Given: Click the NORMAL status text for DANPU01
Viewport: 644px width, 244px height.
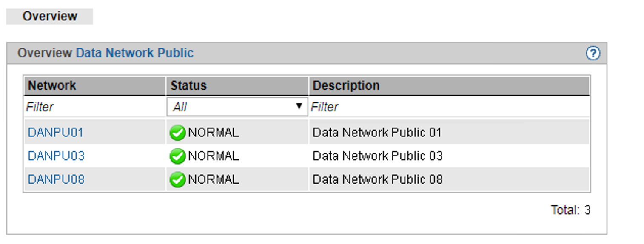Looking at the screenshot, I should [x=214, y=133].
